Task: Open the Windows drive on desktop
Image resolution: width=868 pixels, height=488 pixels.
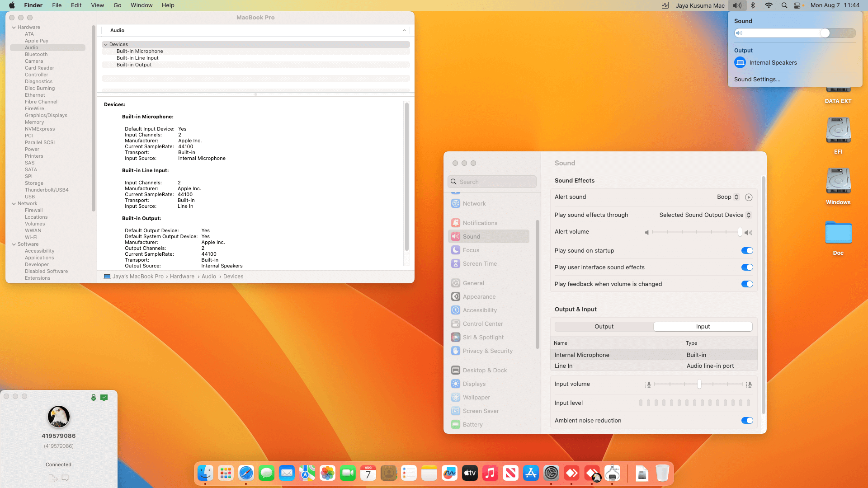Action: coord(838,182)
